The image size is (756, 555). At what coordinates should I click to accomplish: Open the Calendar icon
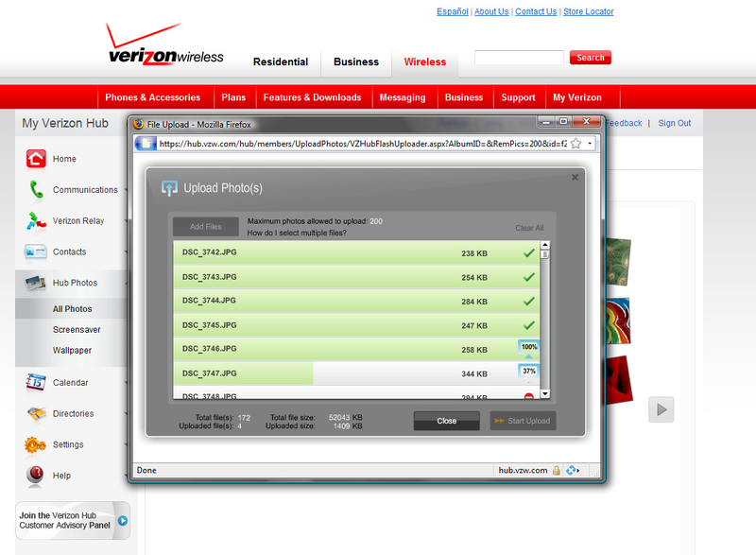(36, 382)
